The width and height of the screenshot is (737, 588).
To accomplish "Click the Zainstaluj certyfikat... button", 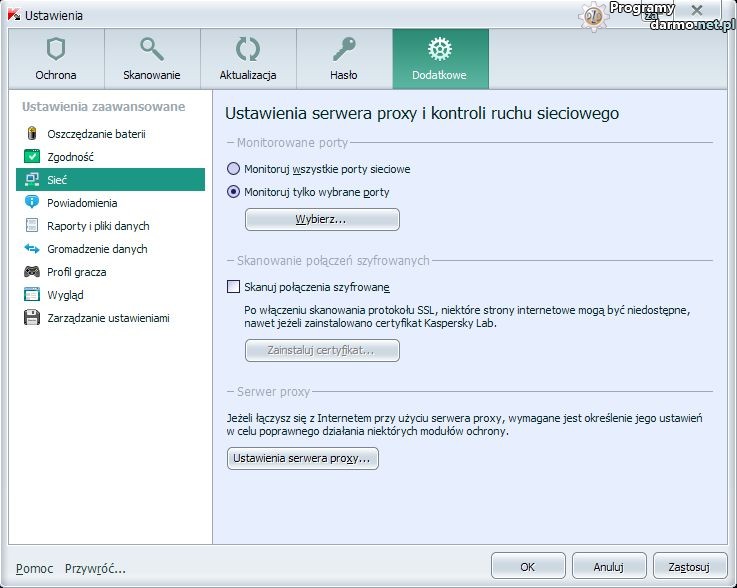I will tap(322, 350).
